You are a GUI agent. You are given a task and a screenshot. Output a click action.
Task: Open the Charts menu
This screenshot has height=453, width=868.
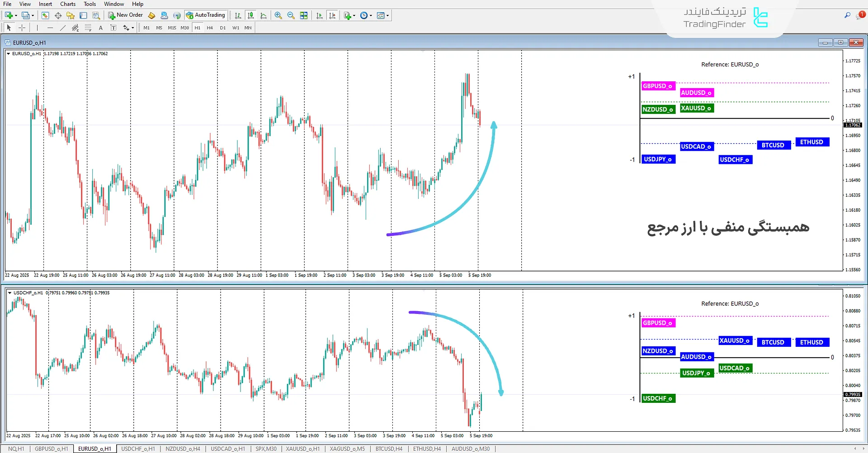point(68,4)
